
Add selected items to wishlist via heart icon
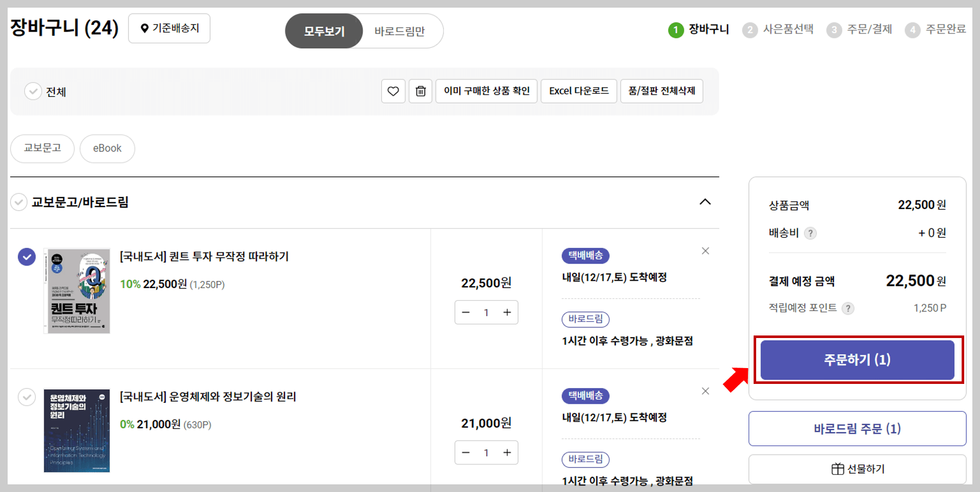393,91
